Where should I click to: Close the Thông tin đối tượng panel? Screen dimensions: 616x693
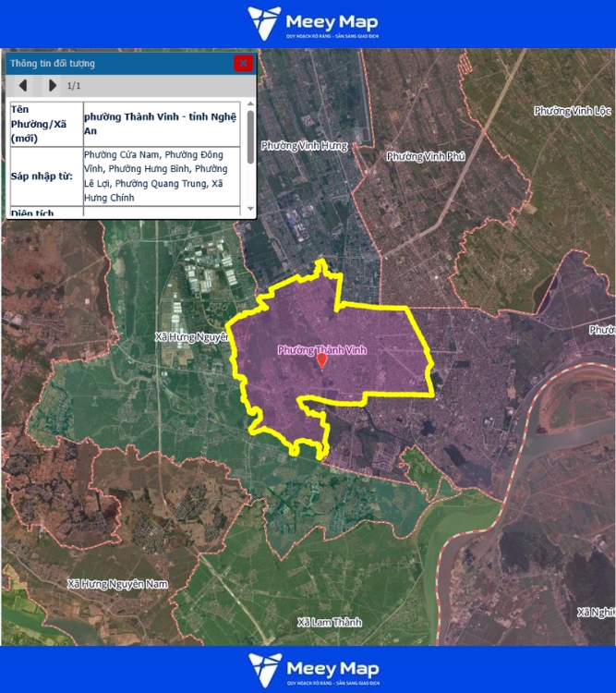[243, 63]
